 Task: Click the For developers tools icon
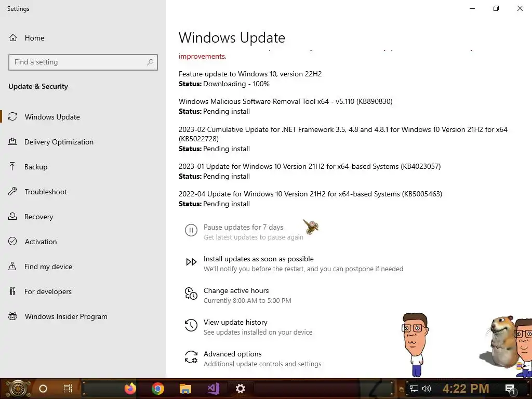[x=12, y=291]
